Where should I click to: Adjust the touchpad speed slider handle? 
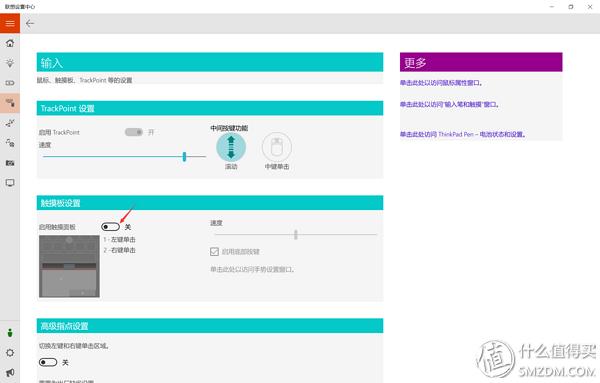point(296,235)
